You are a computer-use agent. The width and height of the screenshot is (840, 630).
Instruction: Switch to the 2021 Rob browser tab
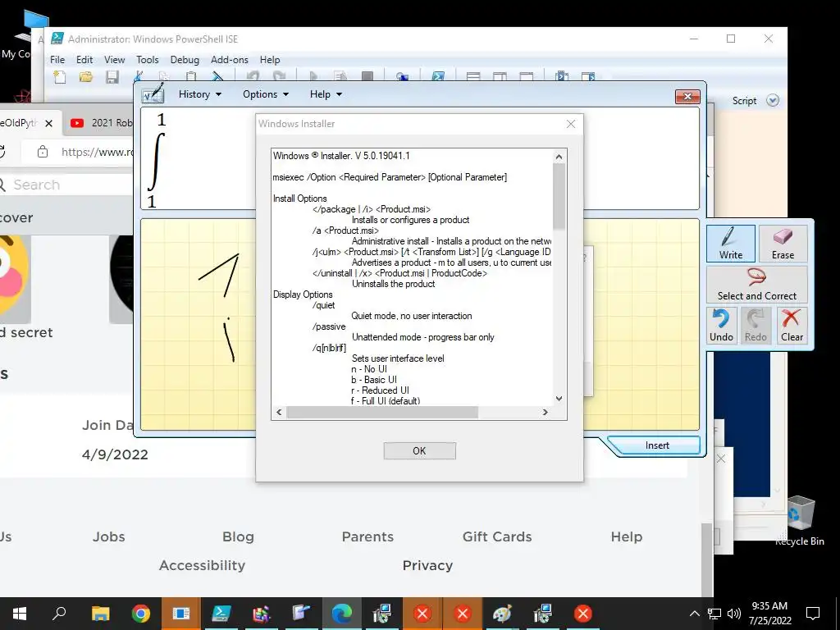pos(98,123)
